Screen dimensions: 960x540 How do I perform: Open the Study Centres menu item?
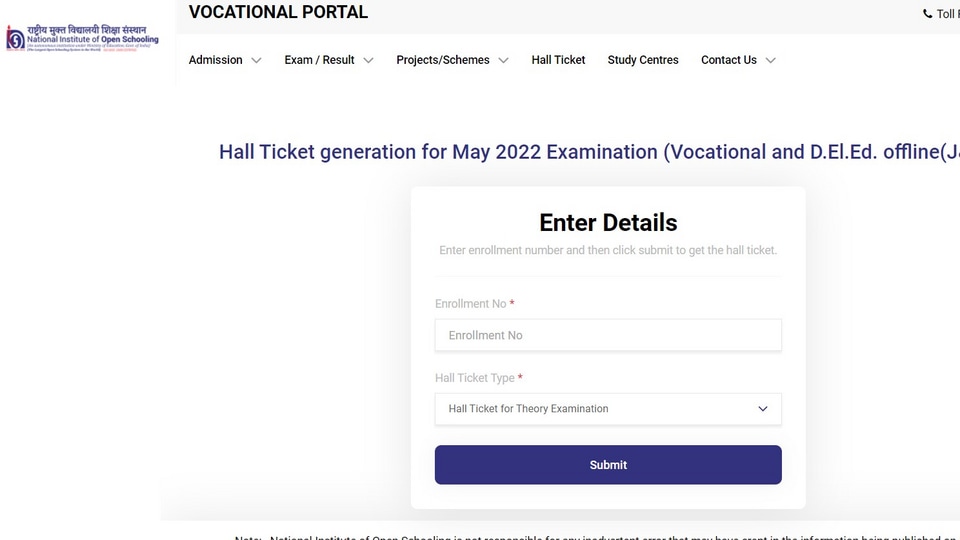pos(643,60)
